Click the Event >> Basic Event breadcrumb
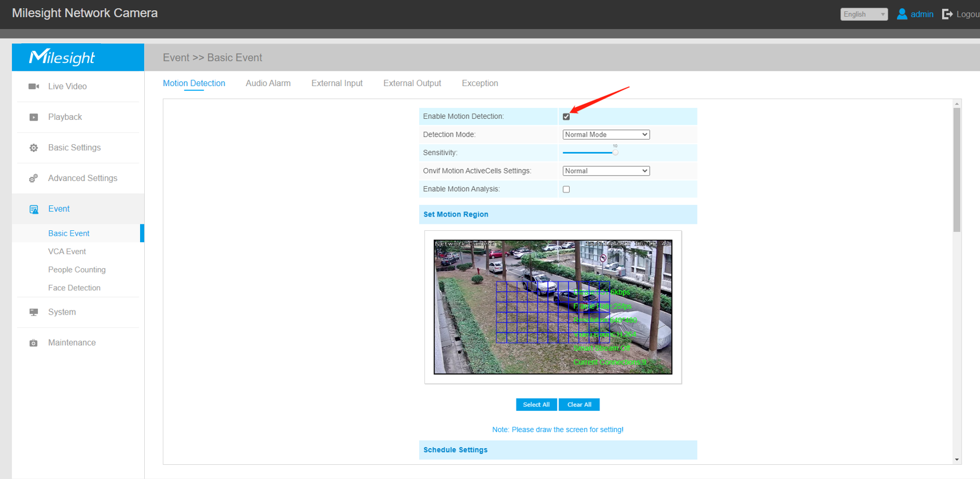Image resolution: width=980 pixels, height=479 pixels. click(x=213, y=58)
